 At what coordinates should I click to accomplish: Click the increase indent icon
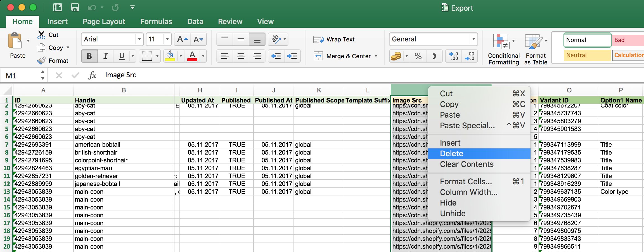click(292, 56)
